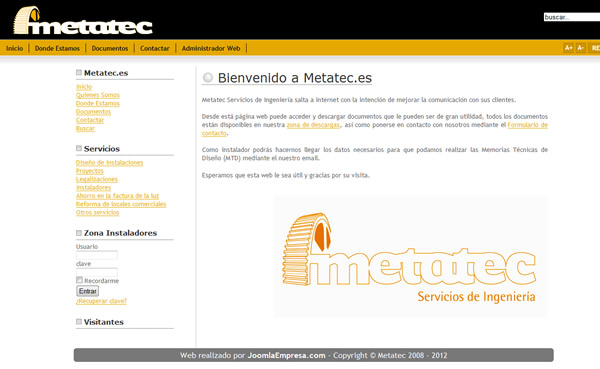This screenshot has width=600, height=369.
Task: Open Contactar in the top menu bar
Action: point(155,48)
